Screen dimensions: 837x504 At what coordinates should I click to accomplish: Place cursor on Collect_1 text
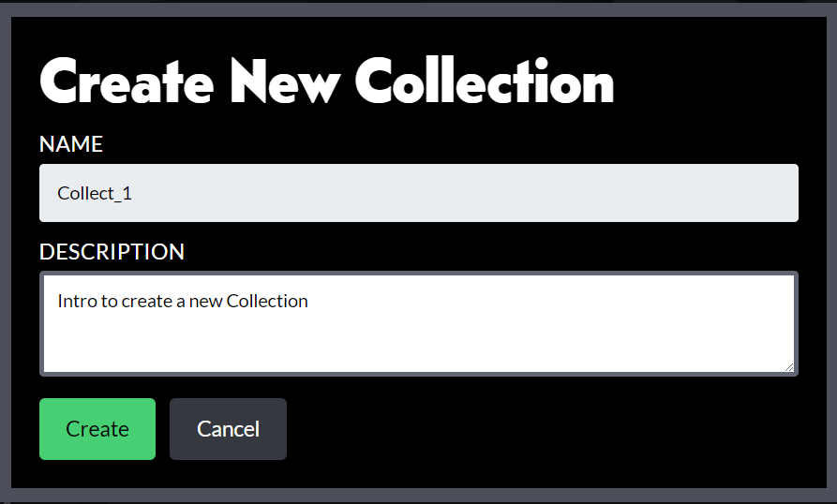(x=95, y=193)
